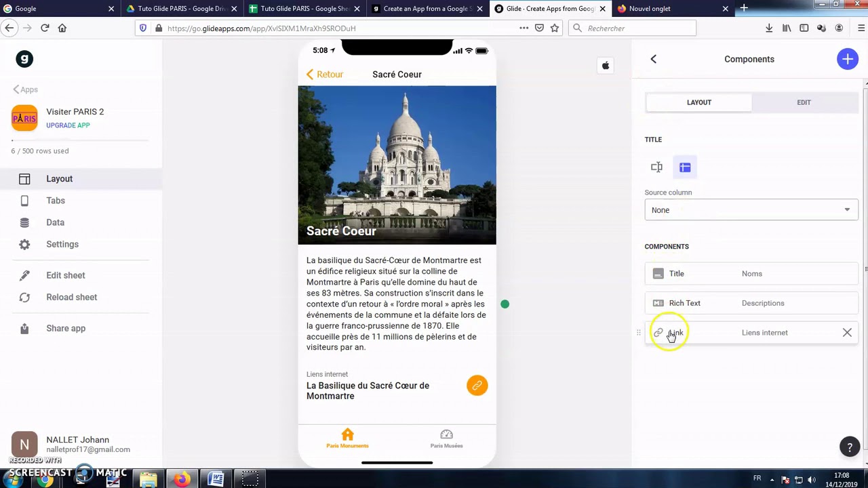Tap the orange link button in preview
The image size is (868, 488).
pyautogui.click(x=477, y=386)
